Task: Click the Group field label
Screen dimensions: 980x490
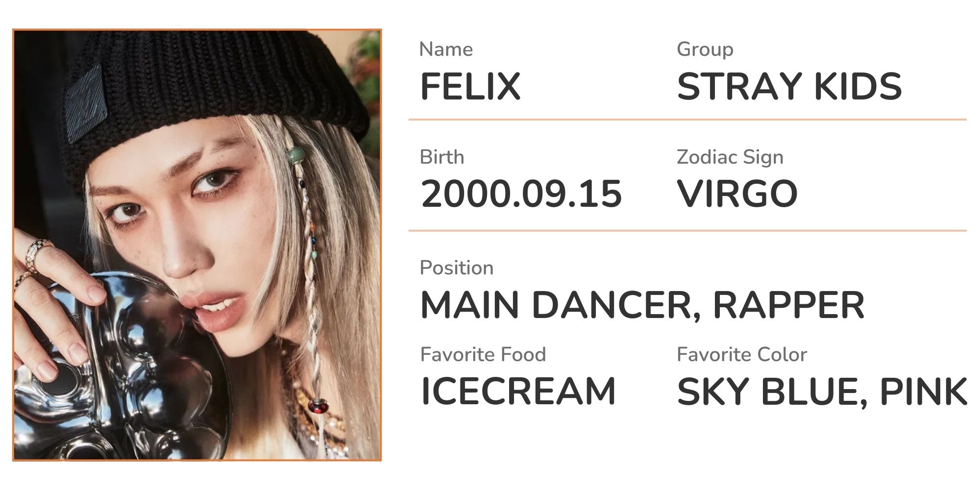Action: (705, 49)
